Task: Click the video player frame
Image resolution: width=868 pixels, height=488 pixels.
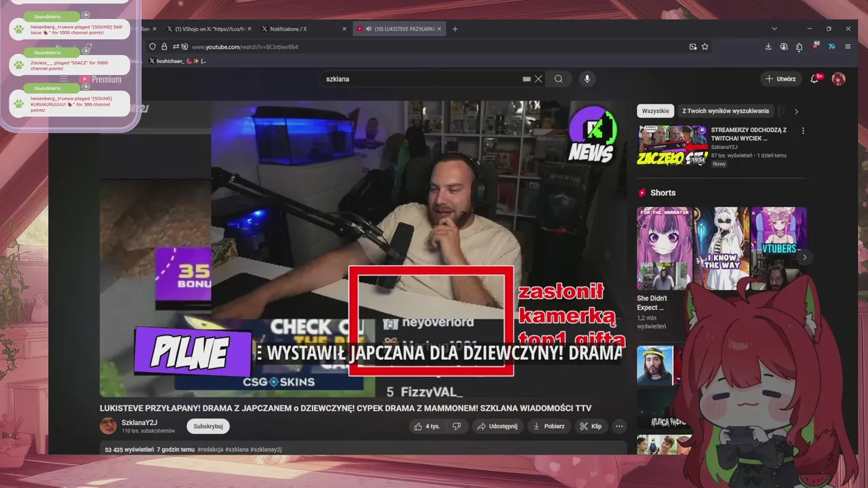Action: (x=363, y=249)
